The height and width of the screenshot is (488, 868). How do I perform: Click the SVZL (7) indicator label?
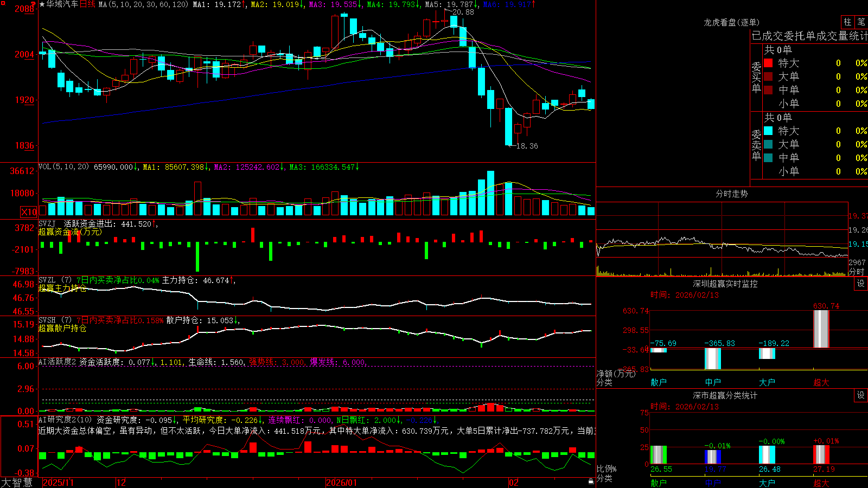(x=55, y=280)
